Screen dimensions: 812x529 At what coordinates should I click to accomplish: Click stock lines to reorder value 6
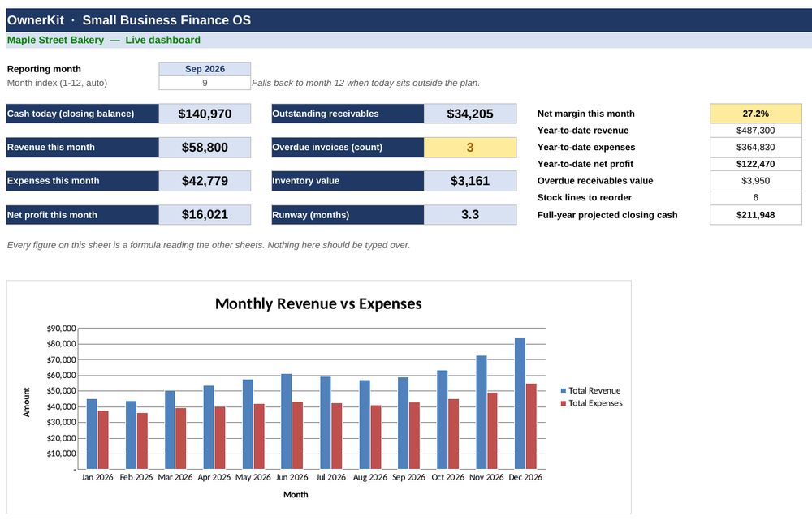[x=755, y=197]
